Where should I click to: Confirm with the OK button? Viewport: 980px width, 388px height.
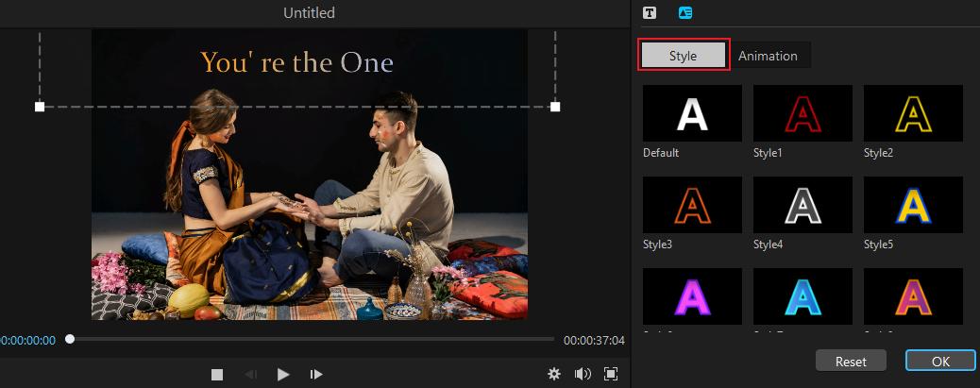point(940,362)
